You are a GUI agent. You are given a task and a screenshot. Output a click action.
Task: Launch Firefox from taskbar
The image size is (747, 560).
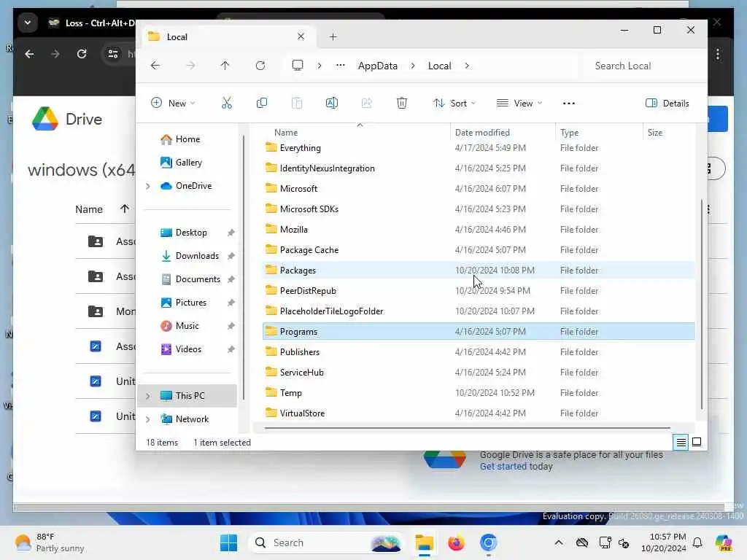click(x=456, y=542)
